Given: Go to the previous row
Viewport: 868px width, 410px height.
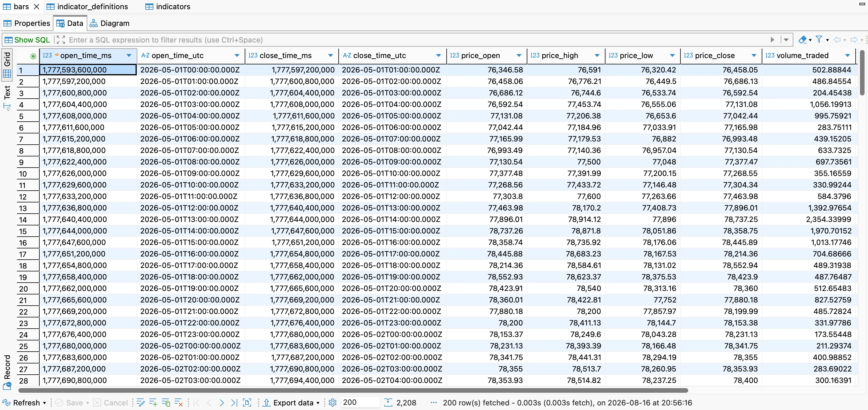Looking at the screenshot, I should point(209,403).
